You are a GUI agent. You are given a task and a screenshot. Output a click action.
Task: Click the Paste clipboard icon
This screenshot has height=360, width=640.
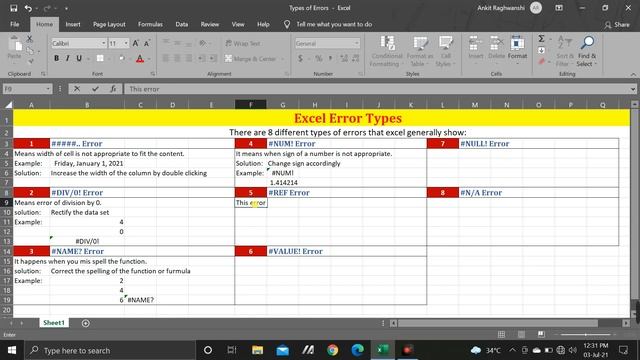coord(15,45)
